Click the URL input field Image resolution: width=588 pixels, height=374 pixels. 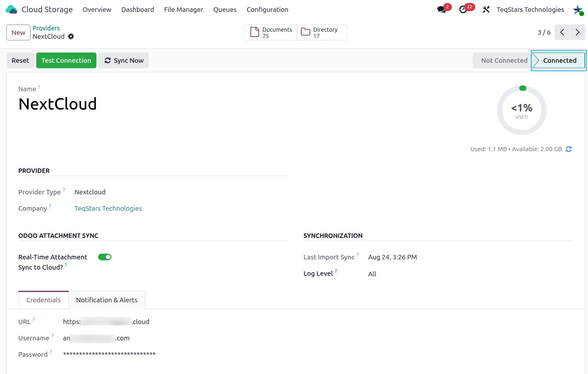(x=106, y=322)
